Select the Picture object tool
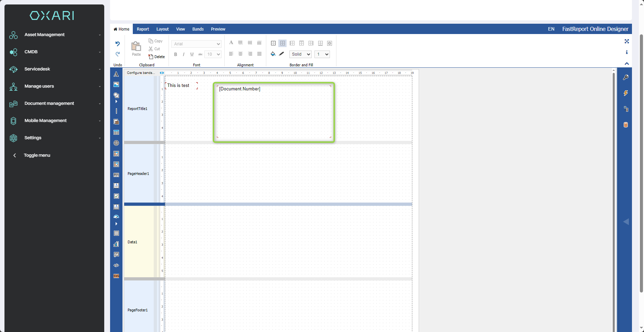644x332 pixels. [x=116, y=85]
